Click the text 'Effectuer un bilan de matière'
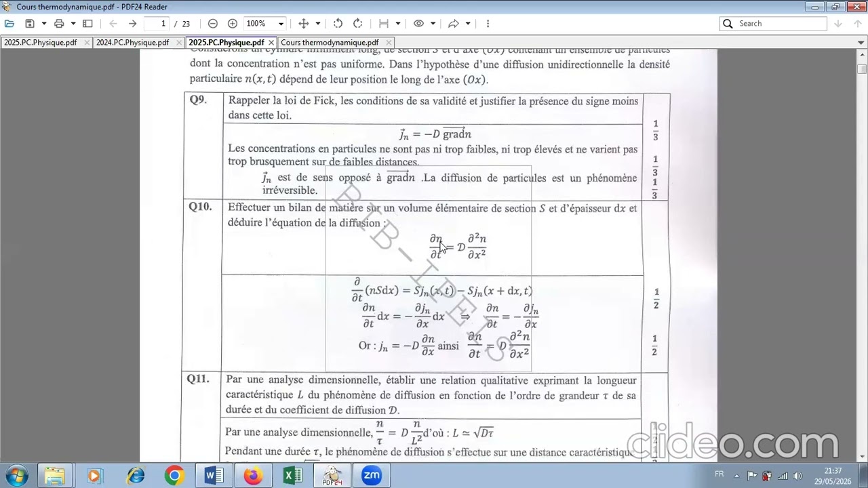 [296, 208]
